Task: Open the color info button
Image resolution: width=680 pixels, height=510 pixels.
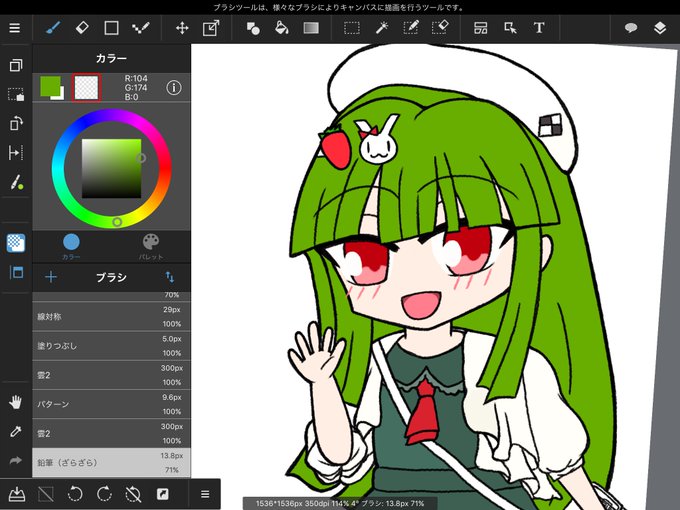Action: pyautogui.click(x=173, y=88)
